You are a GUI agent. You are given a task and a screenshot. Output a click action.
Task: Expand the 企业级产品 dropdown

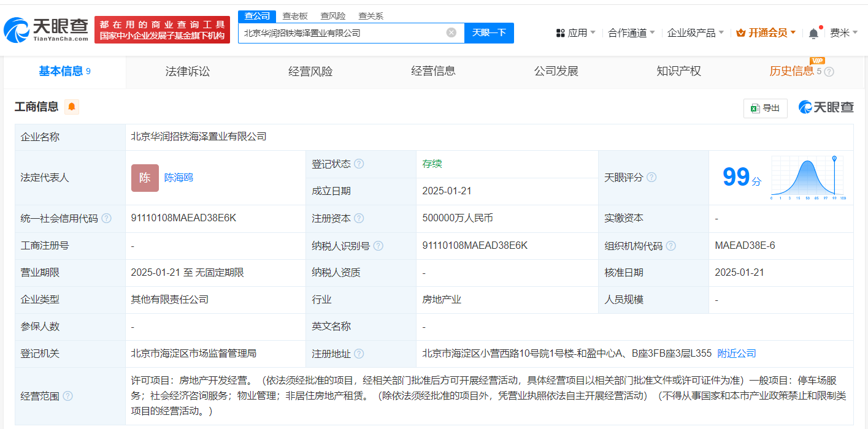(695, 33)
